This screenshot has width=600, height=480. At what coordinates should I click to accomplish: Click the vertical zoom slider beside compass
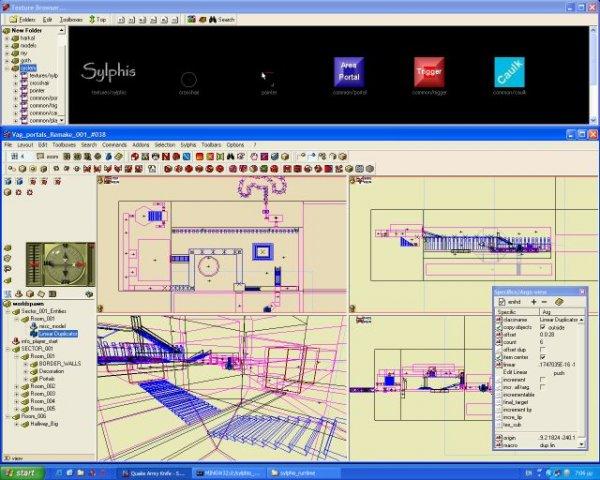tap(35, 264)
